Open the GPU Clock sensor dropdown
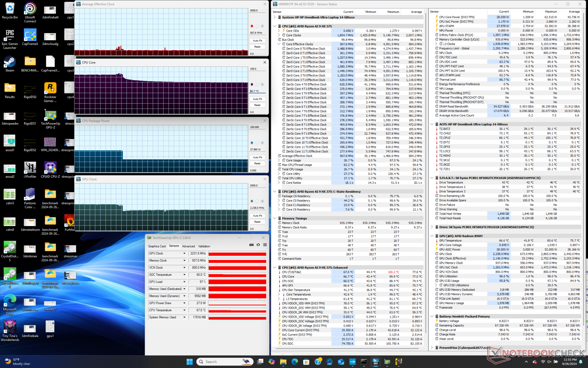This screenshot has width=588, height=368. pos(184,254)
